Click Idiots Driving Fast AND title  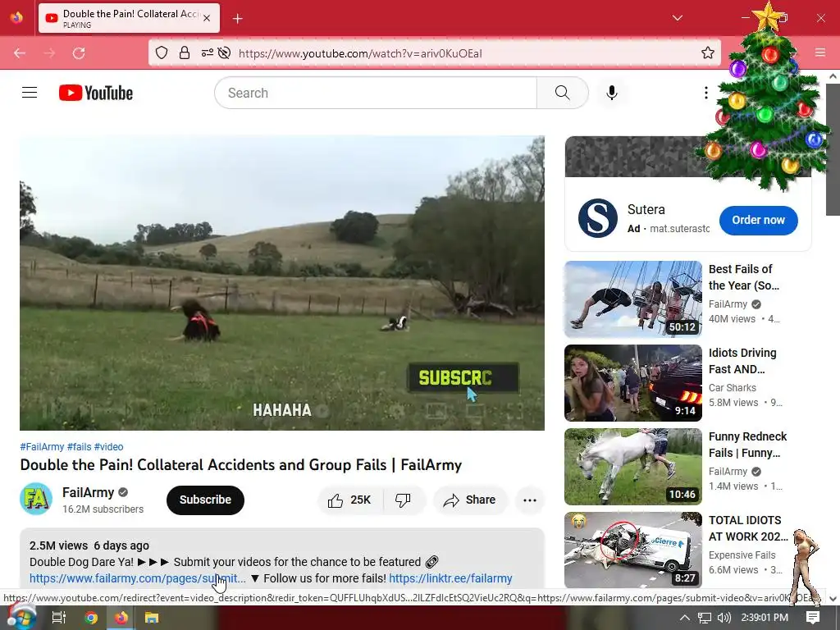coord(742,361)
